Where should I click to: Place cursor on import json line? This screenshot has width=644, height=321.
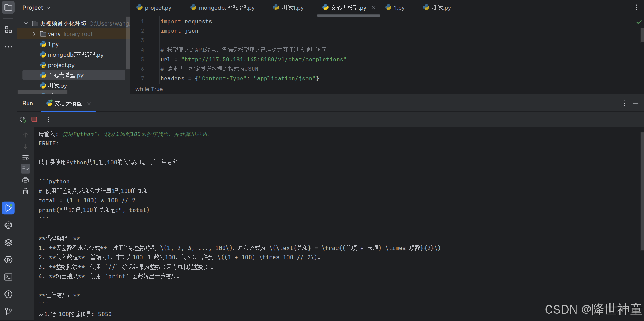pyautogui.click(x=179, y=31)
